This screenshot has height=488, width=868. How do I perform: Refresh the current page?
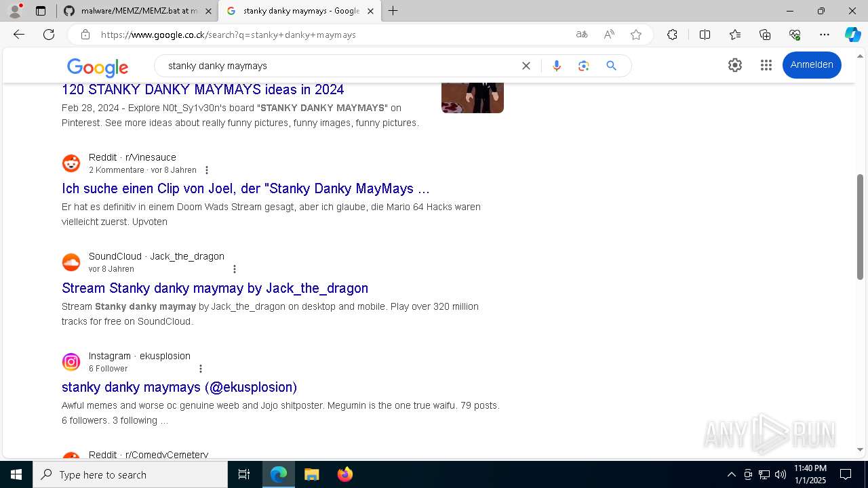coord(49,35)
